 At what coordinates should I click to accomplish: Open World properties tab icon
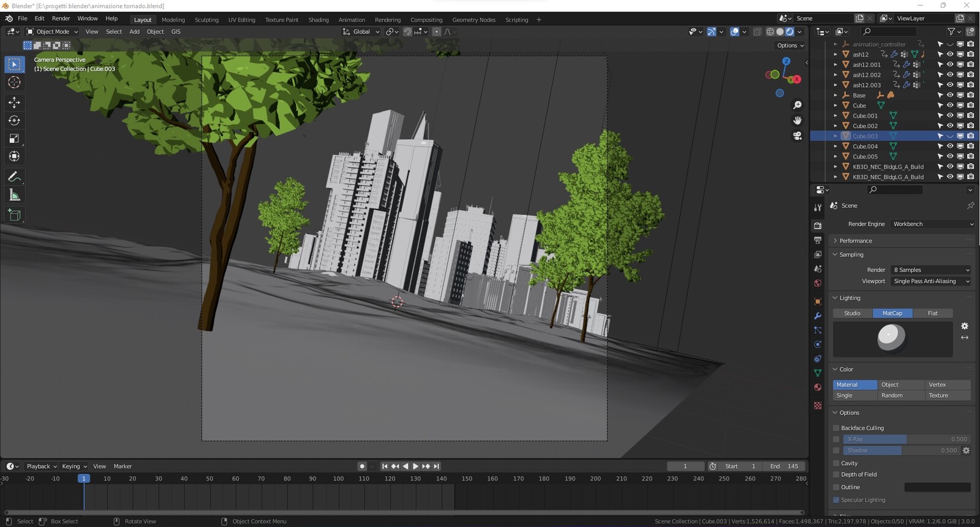tap(818, 283)
